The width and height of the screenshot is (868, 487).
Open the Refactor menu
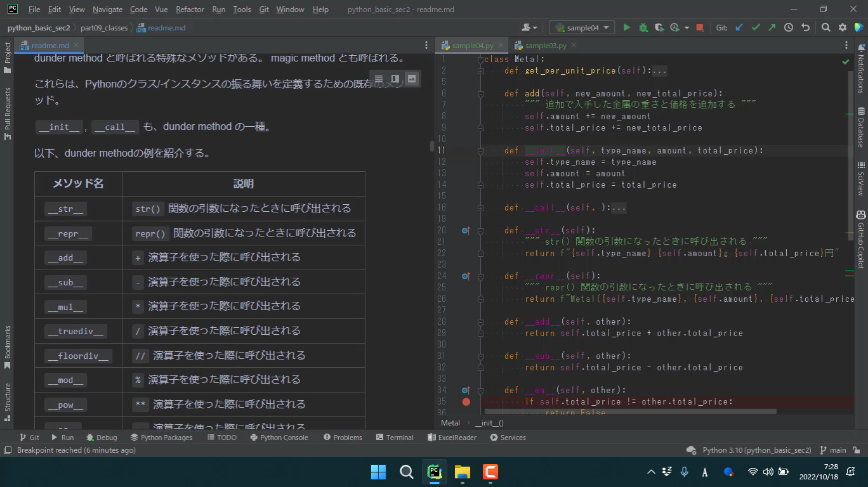coord(190,10)
